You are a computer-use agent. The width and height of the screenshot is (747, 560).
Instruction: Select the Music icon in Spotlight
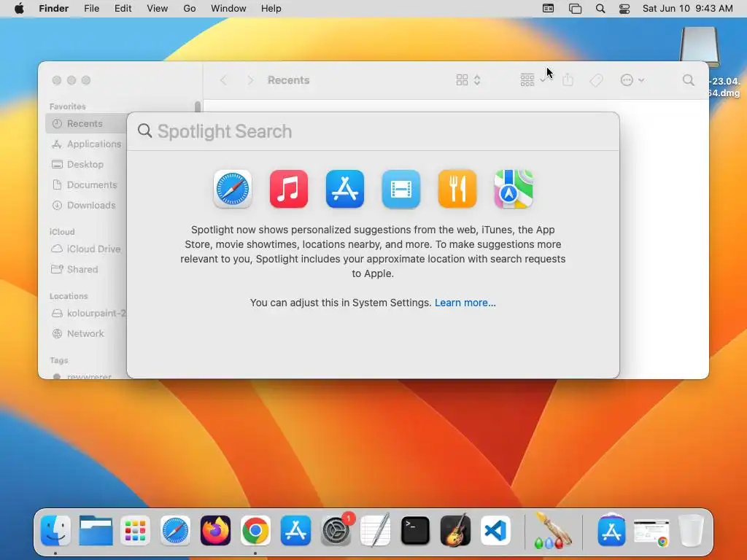click(x=289, y=189)
